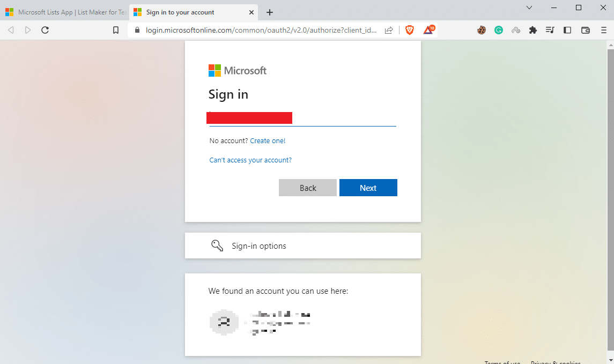Open the tab search chevron

coord(529,8)
